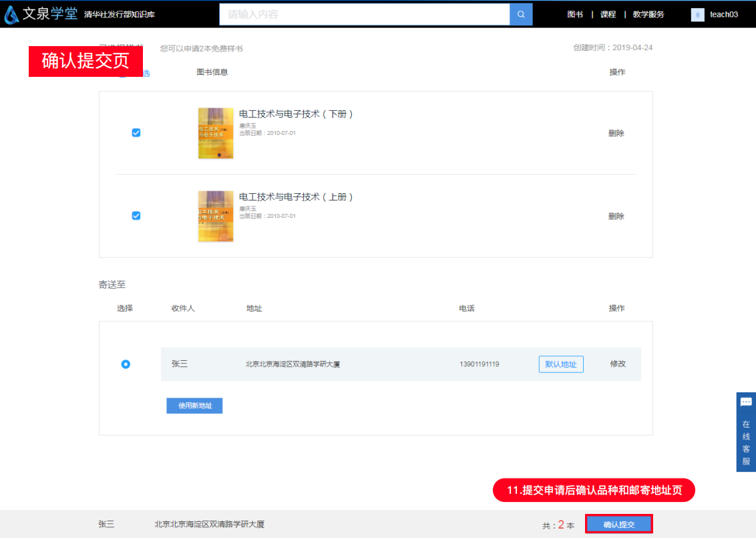Open the 上册 book cover thumbnail
This screenshot has width=756, height=538.
pyautogui.click(x=216, y=217)
